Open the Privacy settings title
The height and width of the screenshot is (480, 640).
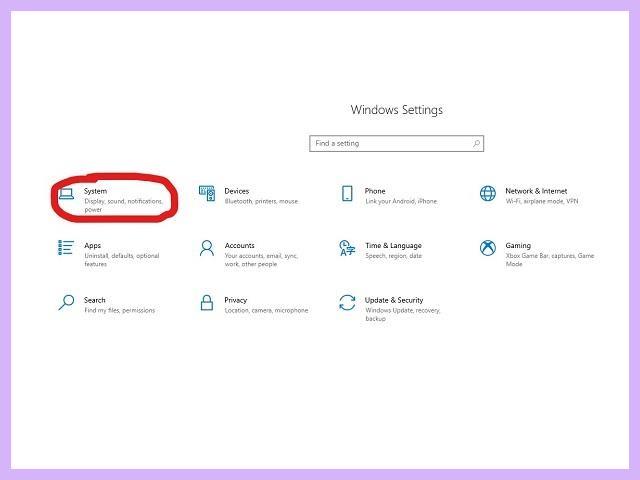[236, 300]
